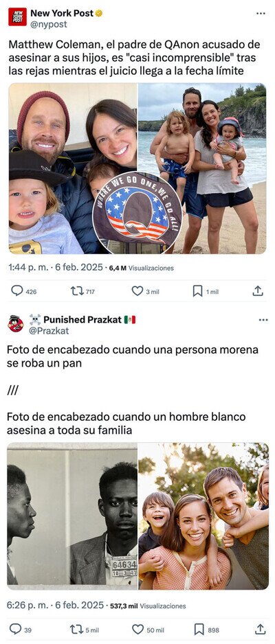Visit the @nypost handle link
The image size is (275, 644).
[49, 24]
